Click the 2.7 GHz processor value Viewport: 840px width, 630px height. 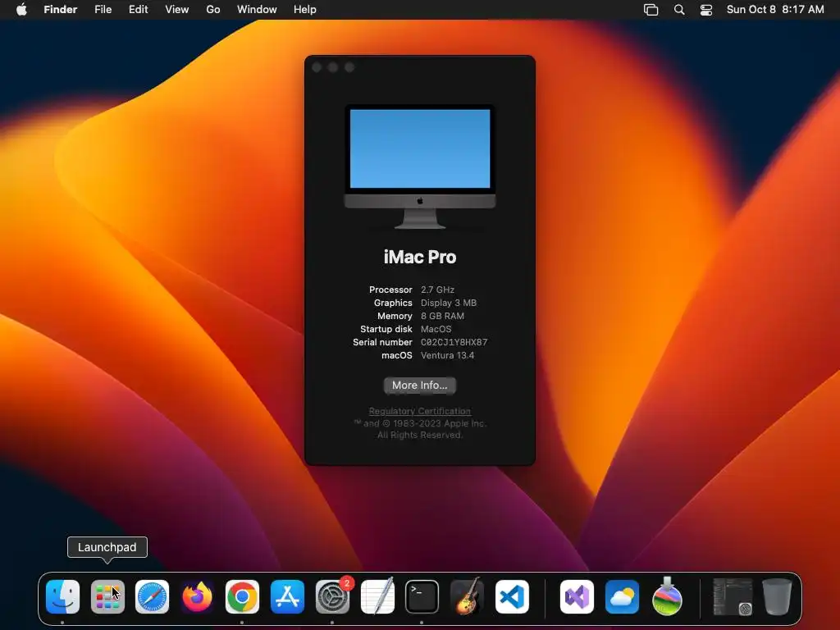pyautogui.click(x=438, y=290)
